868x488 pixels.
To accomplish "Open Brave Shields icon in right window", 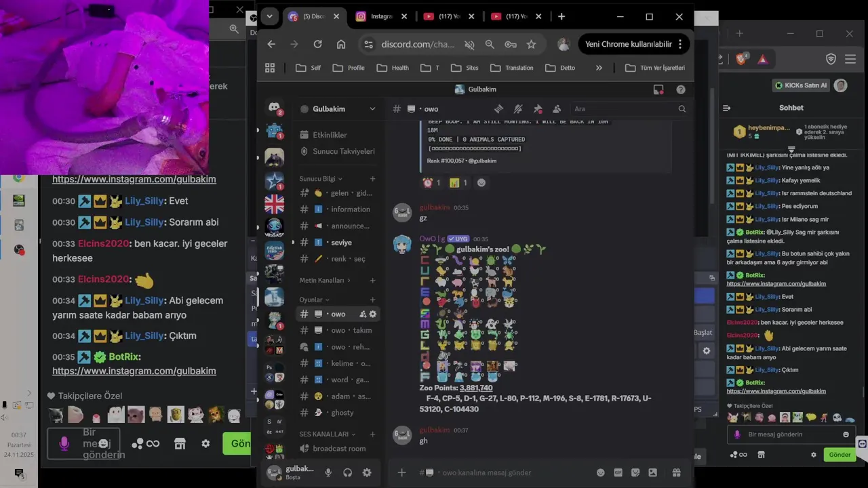I will click(742, 60).
